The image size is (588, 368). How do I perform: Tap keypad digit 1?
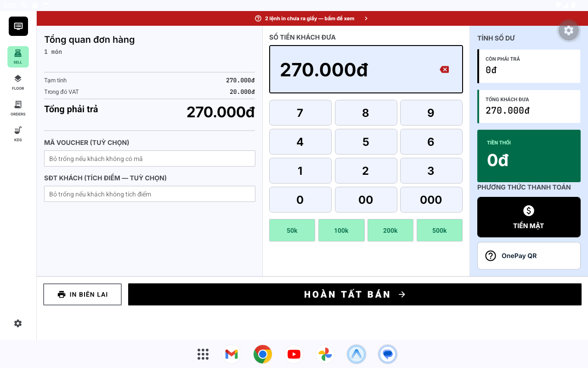point(300,171)
